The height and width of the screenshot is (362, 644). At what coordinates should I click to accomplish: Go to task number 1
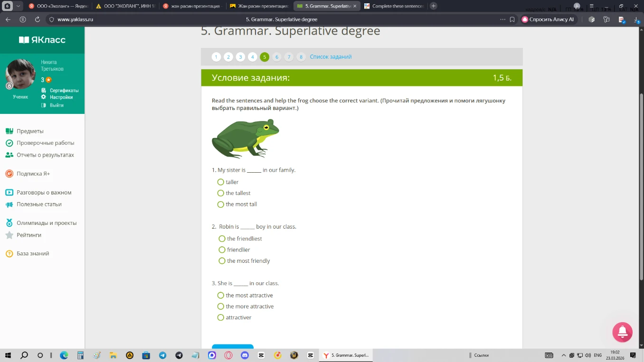pyautogui.click(x=216, y=57)
